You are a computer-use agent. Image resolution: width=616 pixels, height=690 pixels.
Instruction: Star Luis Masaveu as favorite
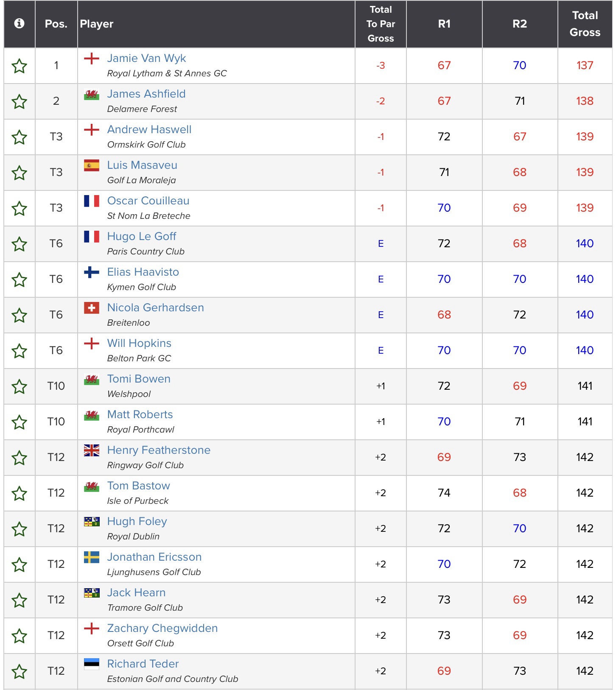pos(19,173)
